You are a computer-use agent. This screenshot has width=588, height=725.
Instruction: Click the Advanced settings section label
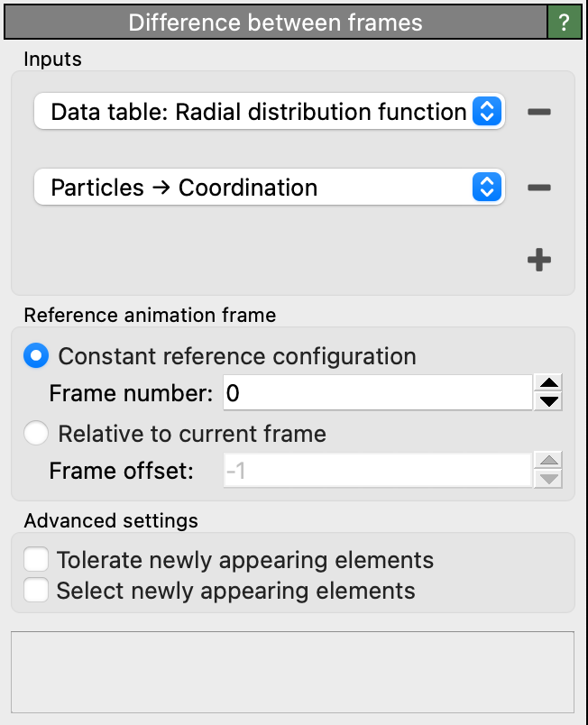[111, 520]
